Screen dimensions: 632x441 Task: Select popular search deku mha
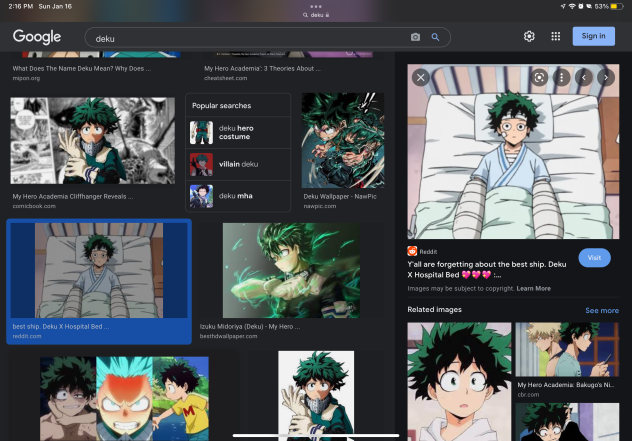[x=238, y=196]
